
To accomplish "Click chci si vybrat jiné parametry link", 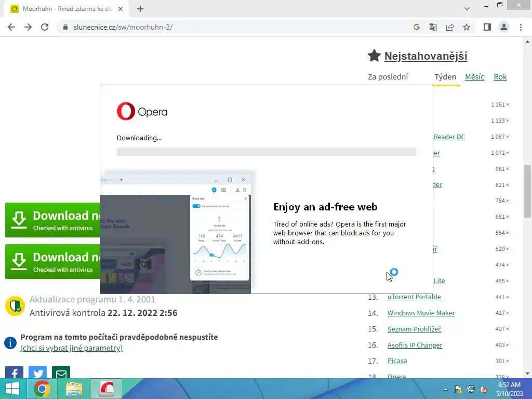I will click(71, 348).
